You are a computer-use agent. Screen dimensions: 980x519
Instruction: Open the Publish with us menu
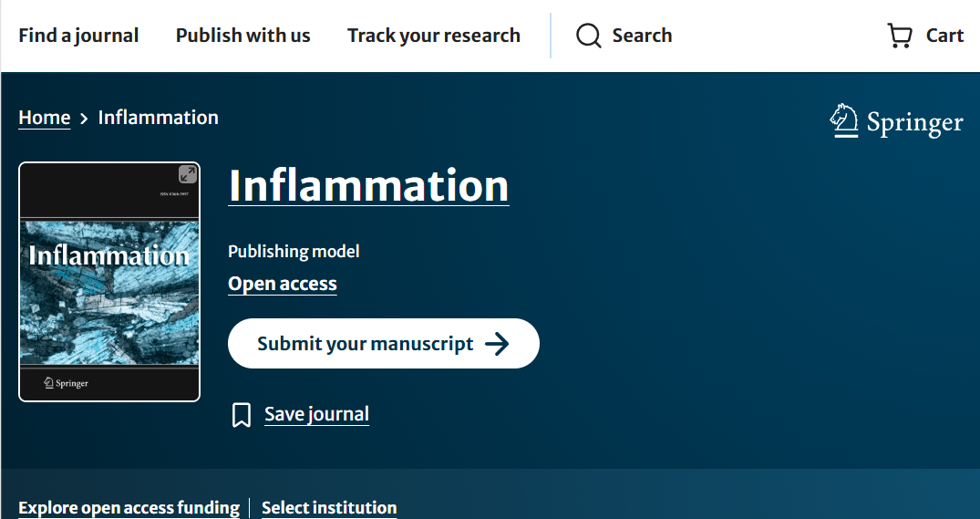point(242,36)
